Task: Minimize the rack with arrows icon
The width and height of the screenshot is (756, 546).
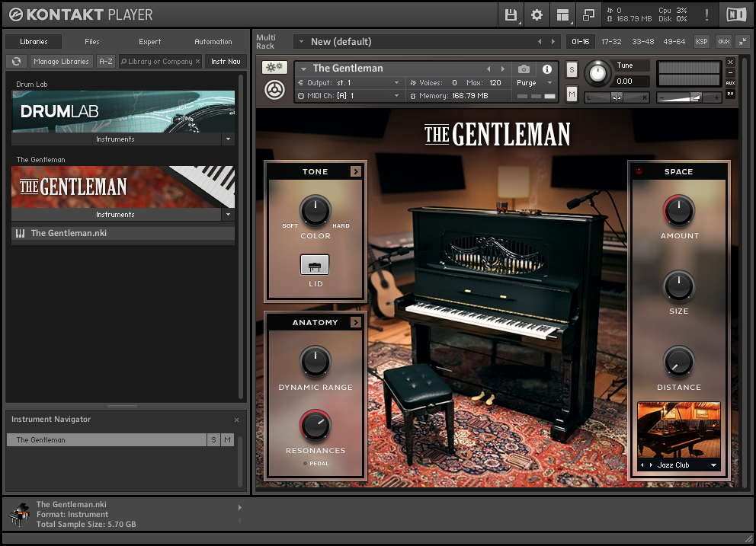Action: click(x=742, y=42)
